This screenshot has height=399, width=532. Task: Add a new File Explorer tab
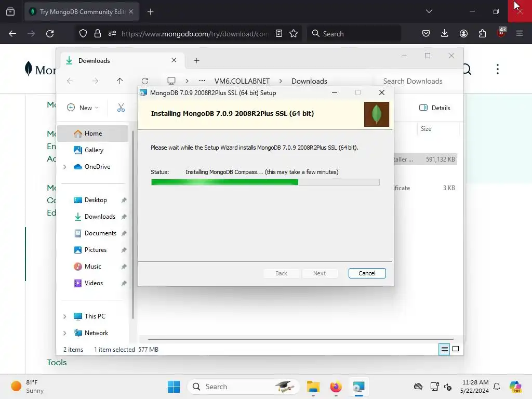coord(196,60)
